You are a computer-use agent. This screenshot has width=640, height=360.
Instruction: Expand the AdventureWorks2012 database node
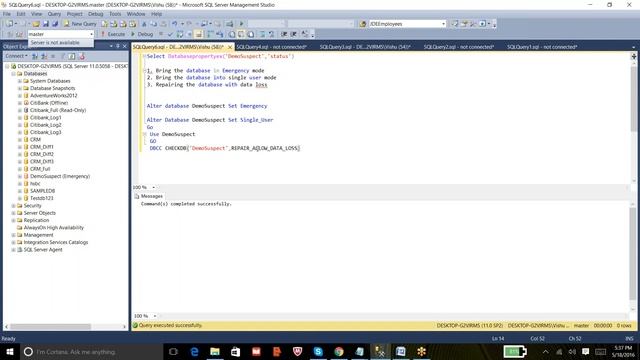(x=20, y=96)
